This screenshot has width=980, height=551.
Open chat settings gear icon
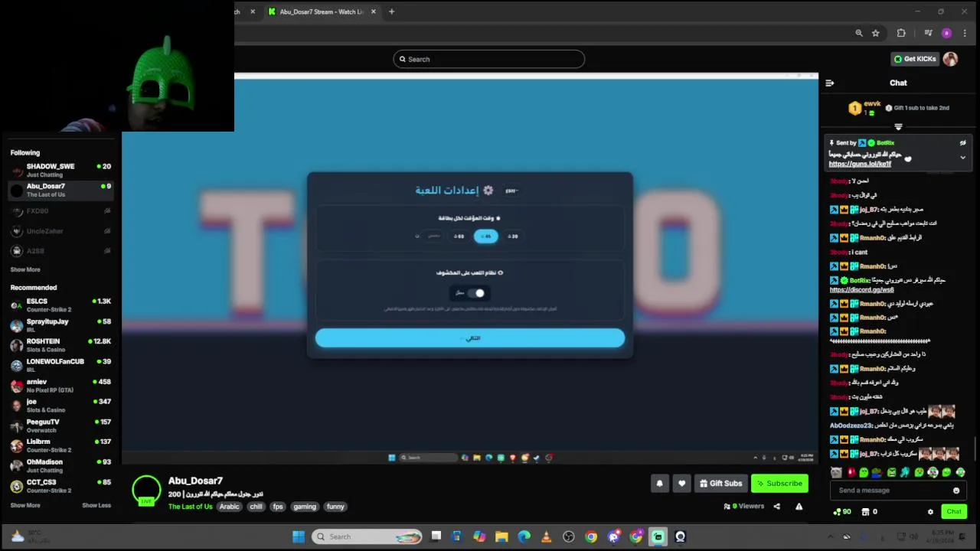click(x=930, y=512)
